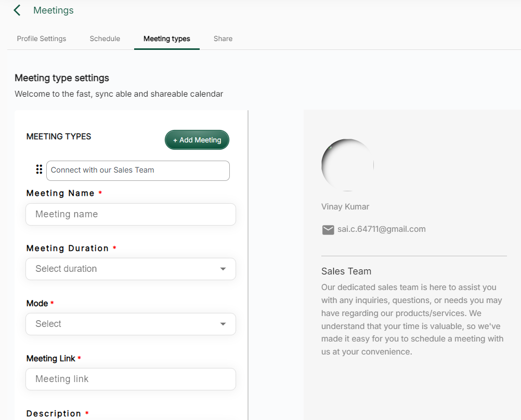521x420 pixels.
Task: Focus the Meeting name input field
Action: [131, 214]
